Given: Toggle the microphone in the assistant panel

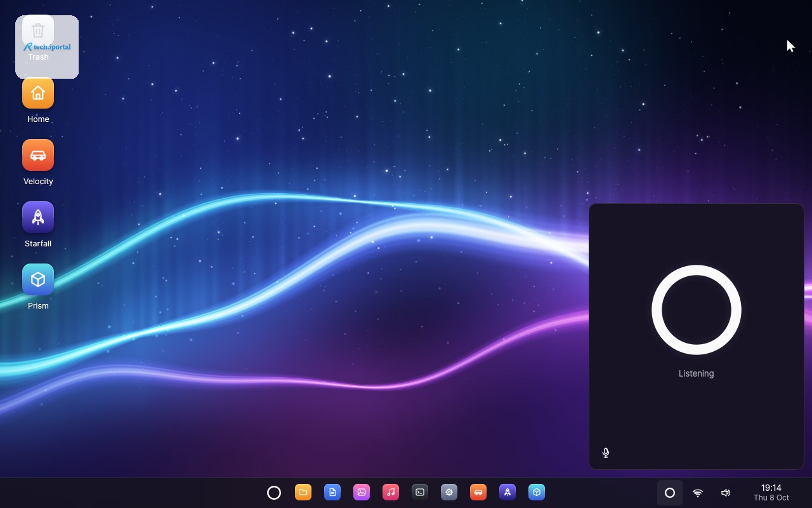Looking at the screenshot, I should pos(606,453).
